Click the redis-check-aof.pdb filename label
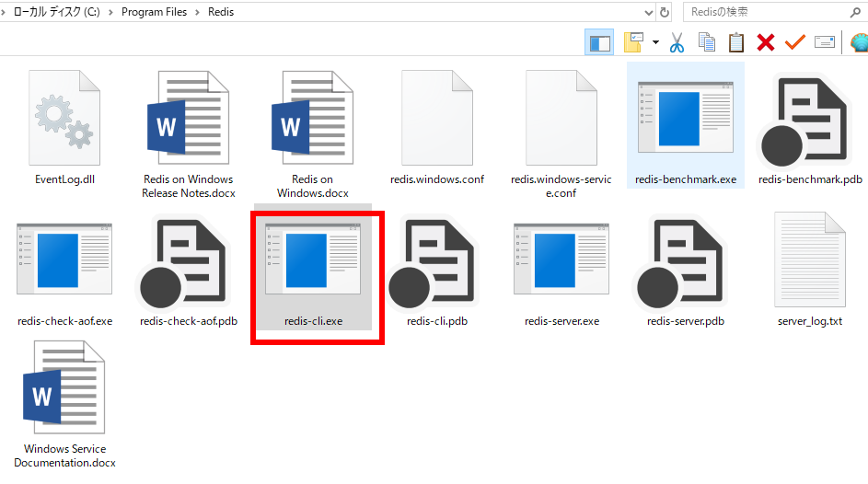This screenshot has width=868, height=484. pyautogui.click(x=189, y=321)
